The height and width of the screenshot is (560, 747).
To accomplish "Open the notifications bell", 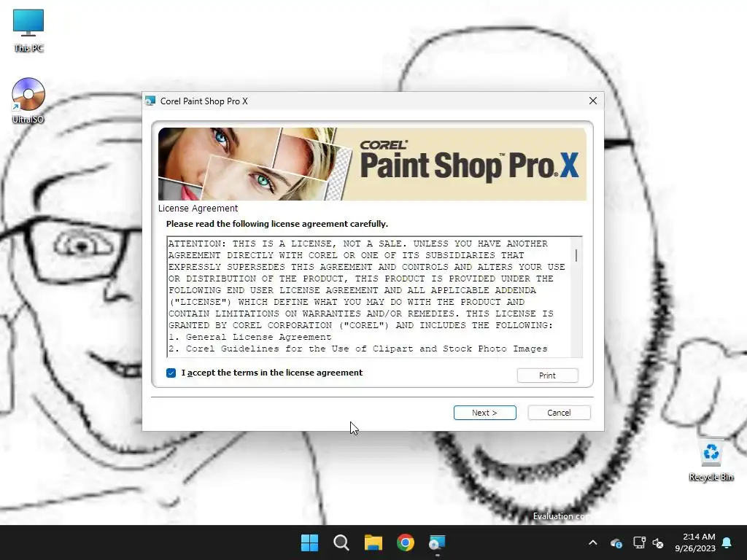I will tap(727, 542).
